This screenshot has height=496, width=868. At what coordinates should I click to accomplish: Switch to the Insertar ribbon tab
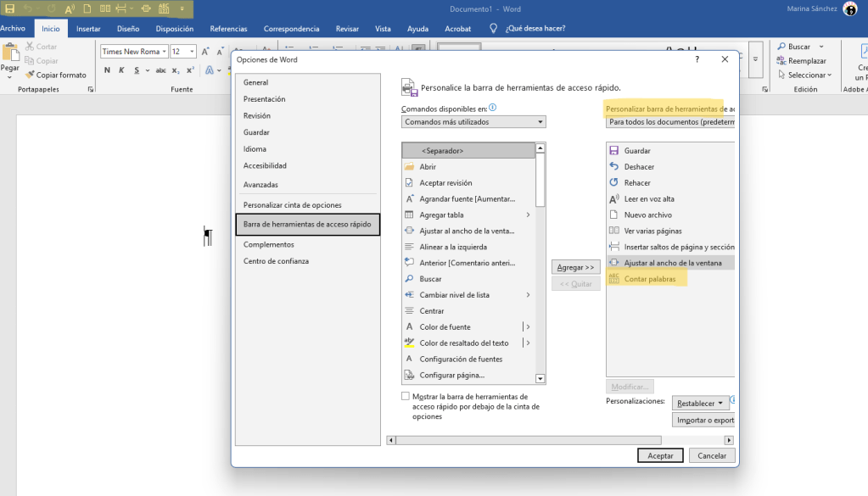88,29
